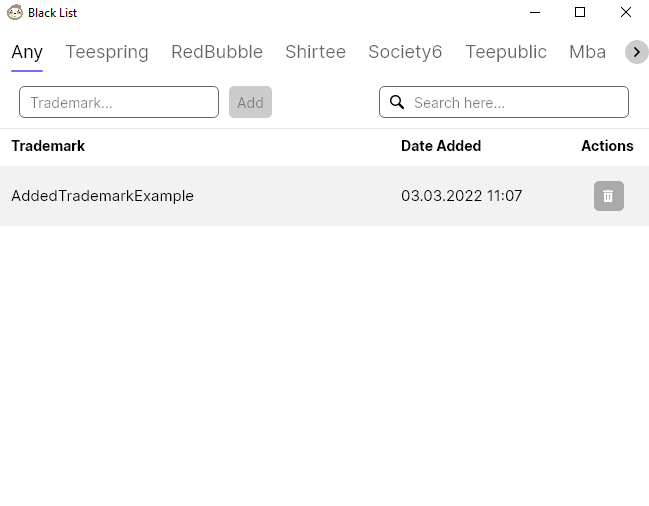Open the Society6 tab
Screen dimensions: 649x506
coord(405,52)
